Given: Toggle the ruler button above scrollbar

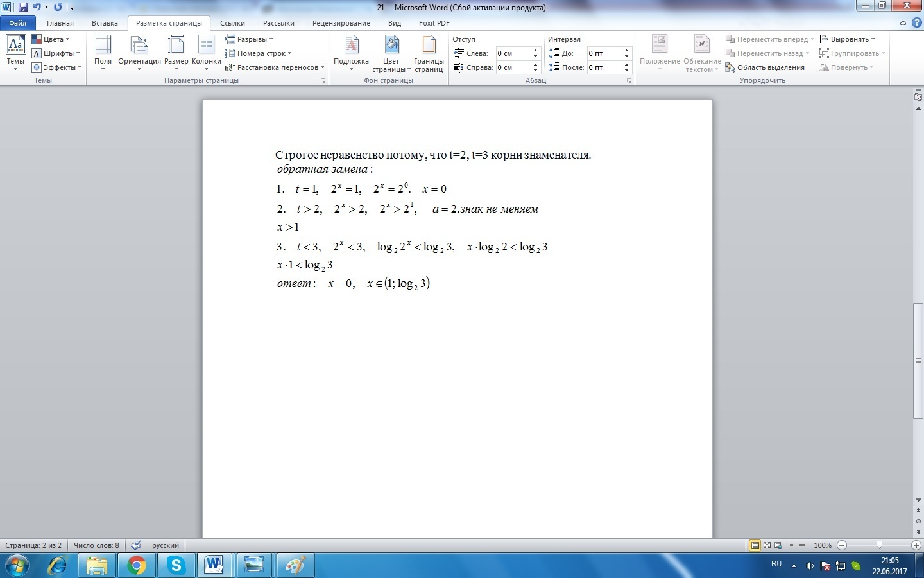Looking at the screenshot, I should 918,97.
